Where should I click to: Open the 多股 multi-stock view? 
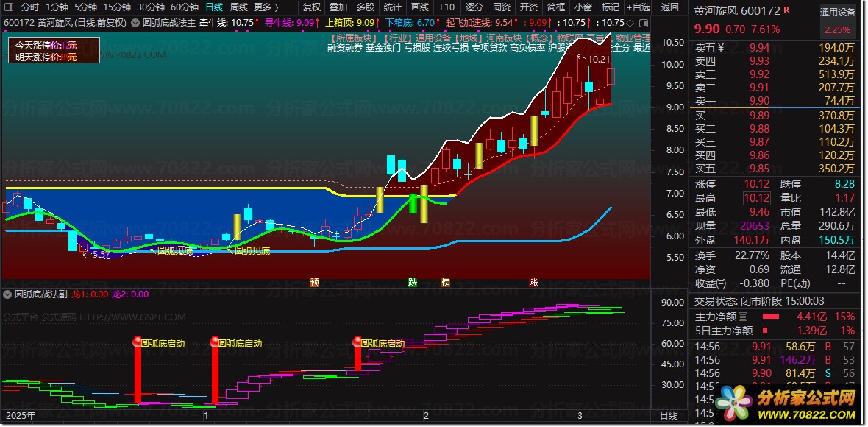click(x=366, y=7)
